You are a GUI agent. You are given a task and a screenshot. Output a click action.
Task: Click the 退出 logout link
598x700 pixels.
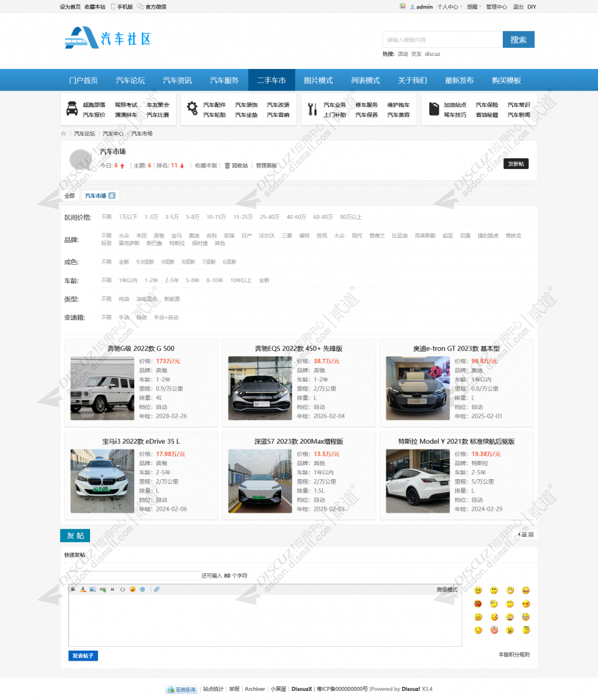[x=518, y=7]
